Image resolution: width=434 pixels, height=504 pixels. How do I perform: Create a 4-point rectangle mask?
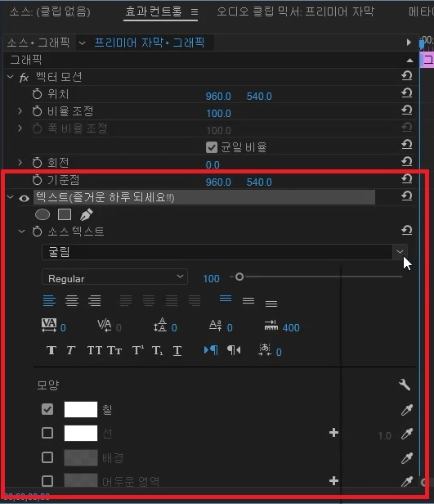65,214
